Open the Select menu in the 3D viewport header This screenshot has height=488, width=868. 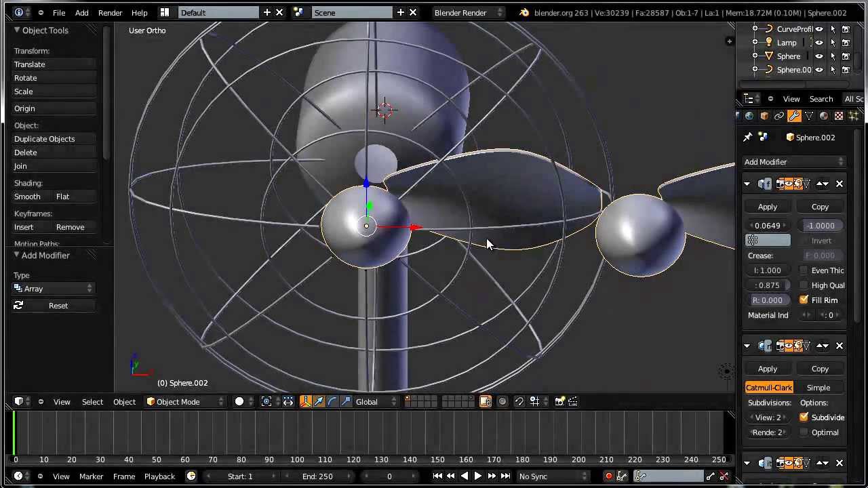coord(92,402)
